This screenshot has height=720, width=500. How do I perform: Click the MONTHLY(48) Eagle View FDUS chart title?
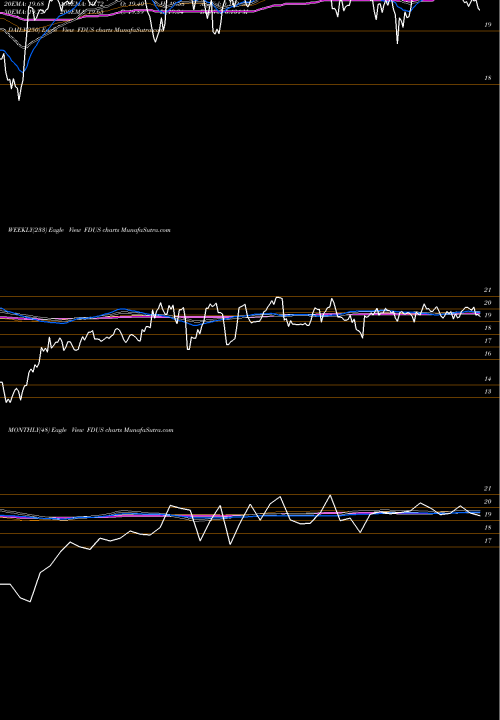[x=90, y=430]
